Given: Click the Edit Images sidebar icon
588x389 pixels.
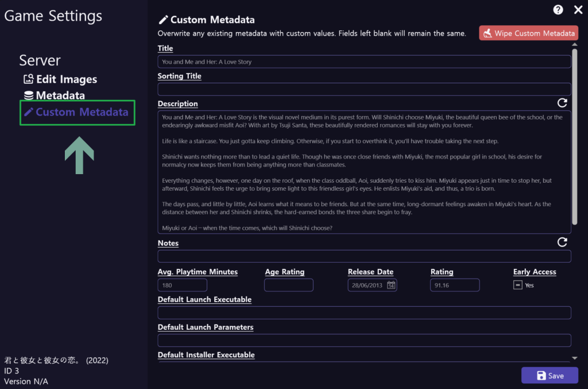Looking at the screenshot, I should pyautogui.click(x=29, y=79).
